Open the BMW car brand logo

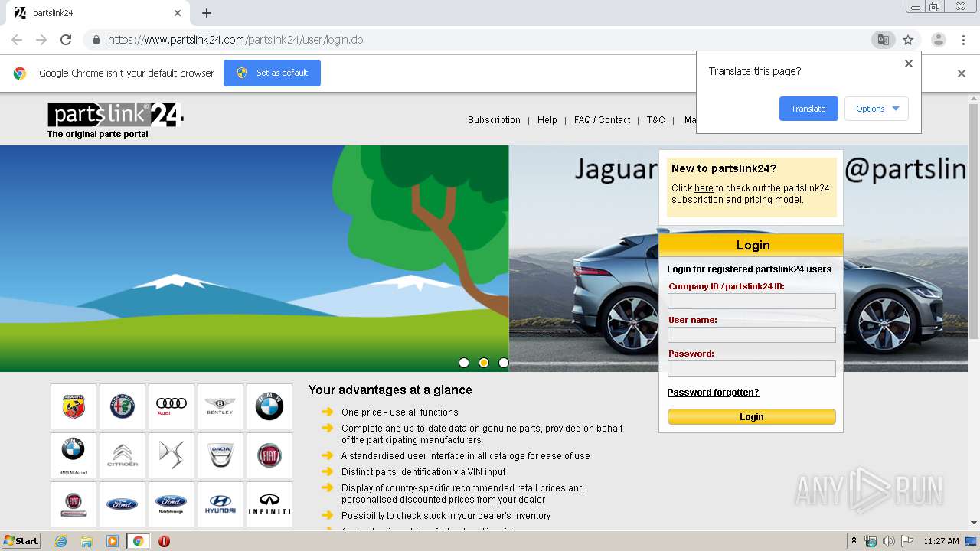click(x=269, y=406)
